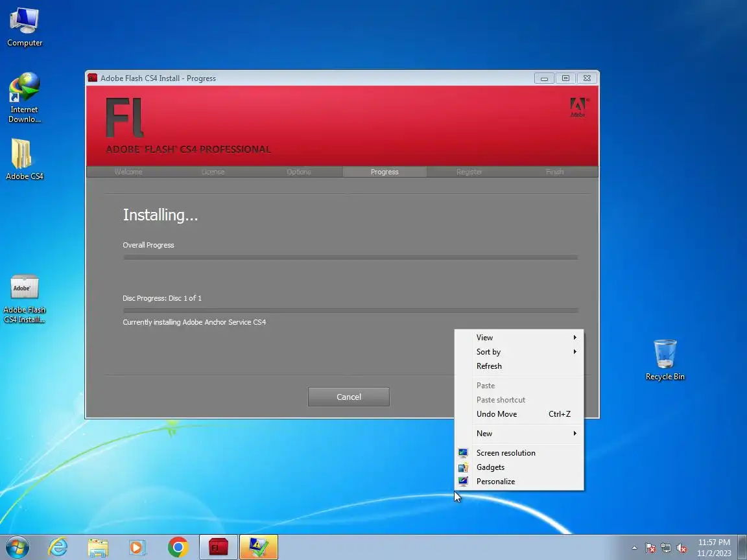
Task: Click the 'Currently installing Adobe Anchor Service CS4' text
Action: coord(195,322)
